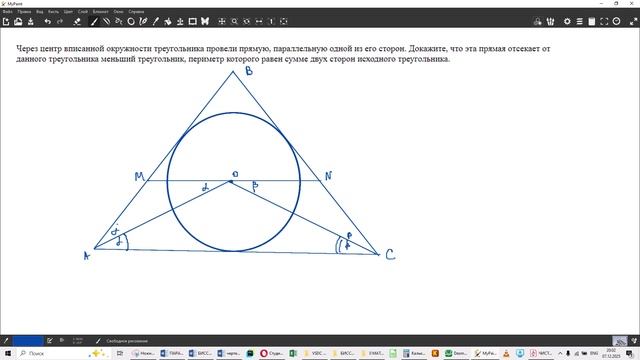Viewport: 640px width, 360px height.
Task: Open the Вид menu
Action: [40, 12]
